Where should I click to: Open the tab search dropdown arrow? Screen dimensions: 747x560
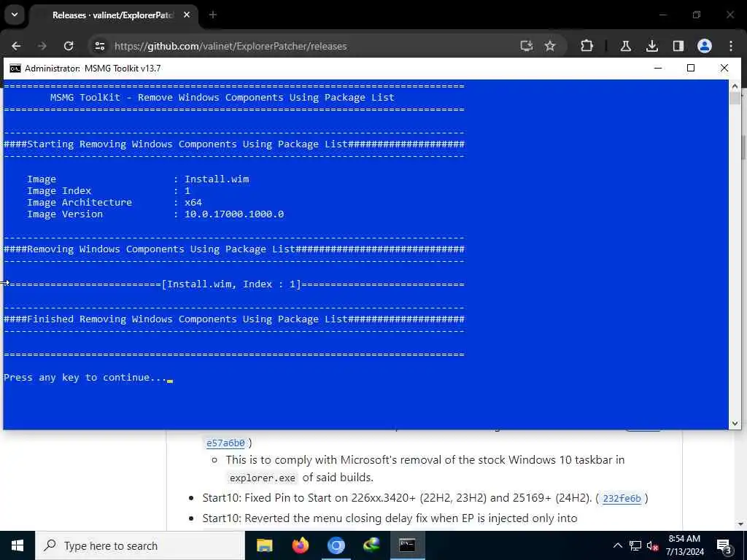pyautogui.click(x=15, y=15)
